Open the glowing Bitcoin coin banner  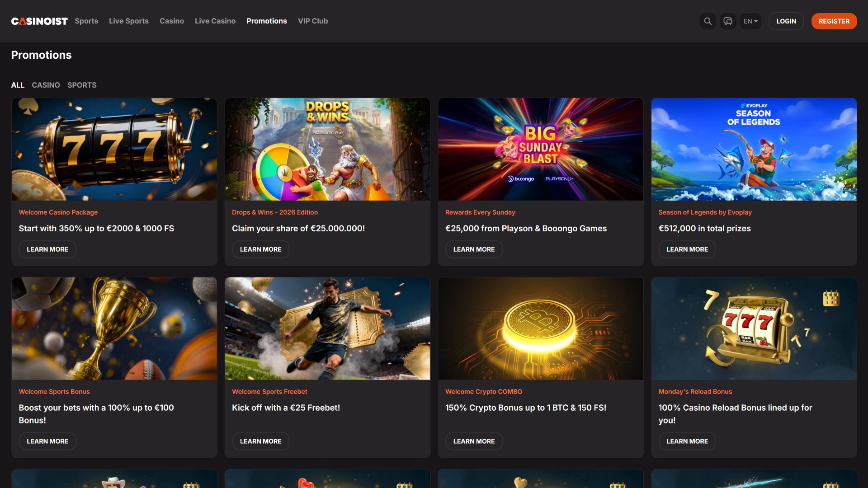coord(541,328)
